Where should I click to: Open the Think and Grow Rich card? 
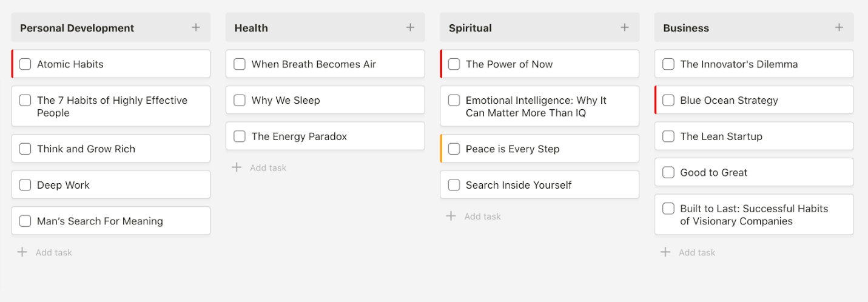tap(86, 149)
